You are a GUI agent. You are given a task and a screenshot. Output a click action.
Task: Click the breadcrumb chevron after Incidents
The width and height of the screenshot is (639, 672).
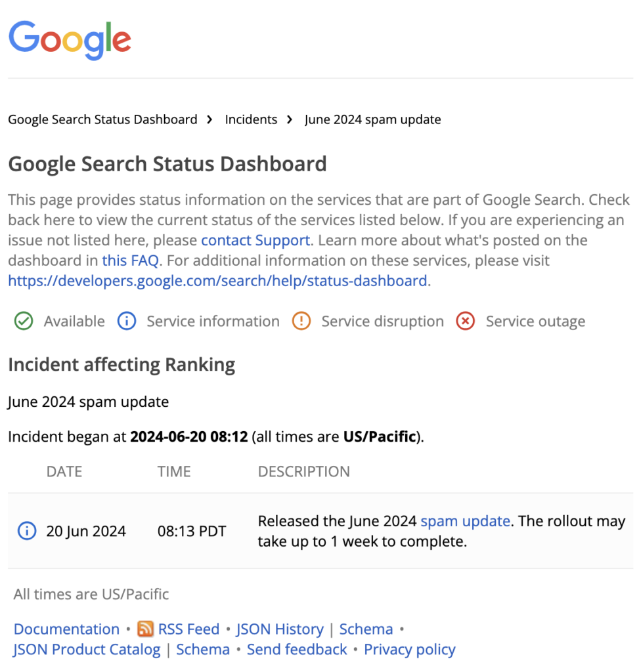point(290,119)
